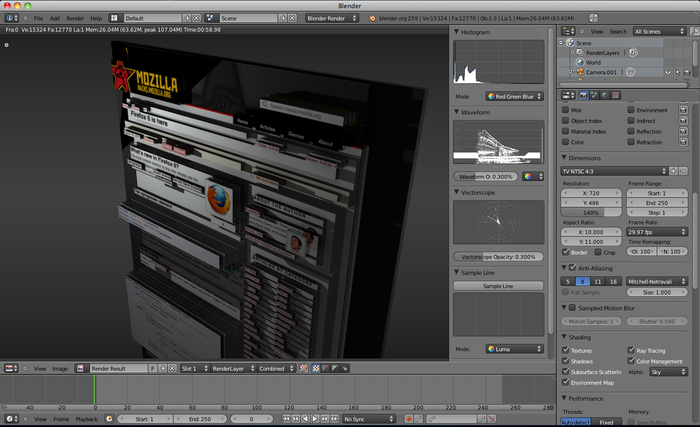Open the Help menu
This screenshot has height=427, width=700.
pyautogui.click(x=96, y=18)
